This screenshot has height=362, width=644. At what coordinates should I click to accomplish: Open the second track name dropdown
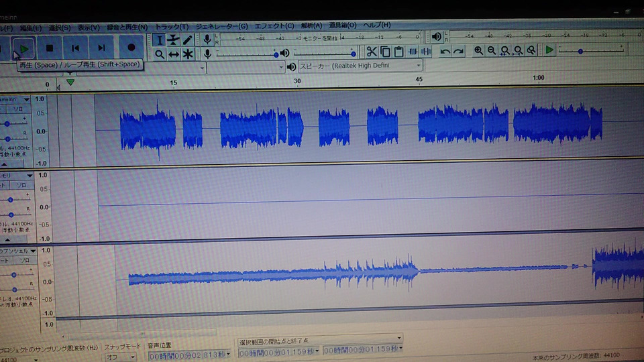point(29,175)
